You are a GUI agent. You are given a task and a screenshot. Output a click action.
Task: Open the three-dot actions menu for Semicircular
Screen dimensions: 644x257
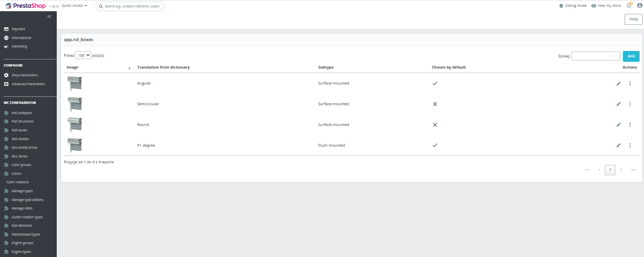[630, 104]
